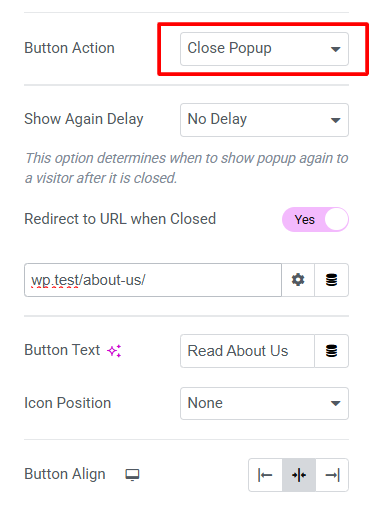Viewport: 373px width, 512px height.
Task: Open the Show Again Delay dropdown
Action: tap(265, 120)
